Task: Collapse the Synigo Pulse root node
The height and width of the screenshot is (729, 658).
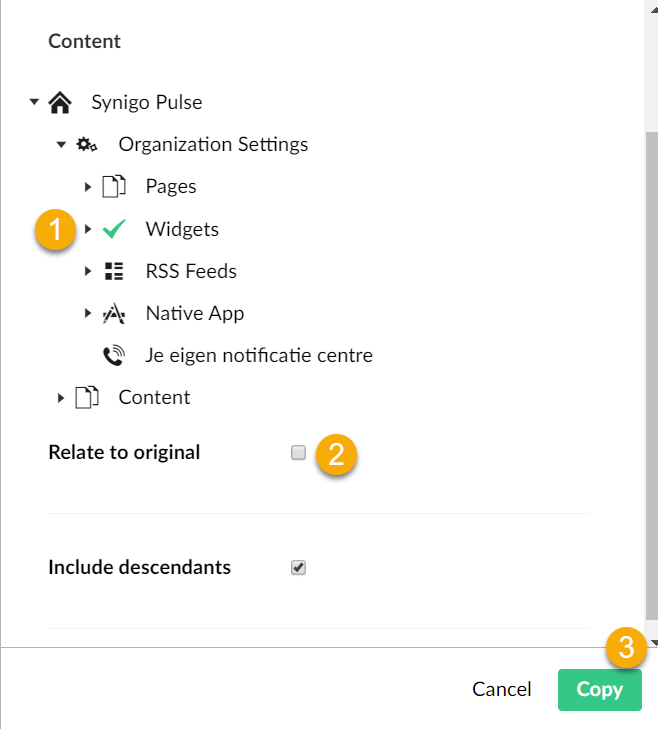Action: [x=34, y=101]
